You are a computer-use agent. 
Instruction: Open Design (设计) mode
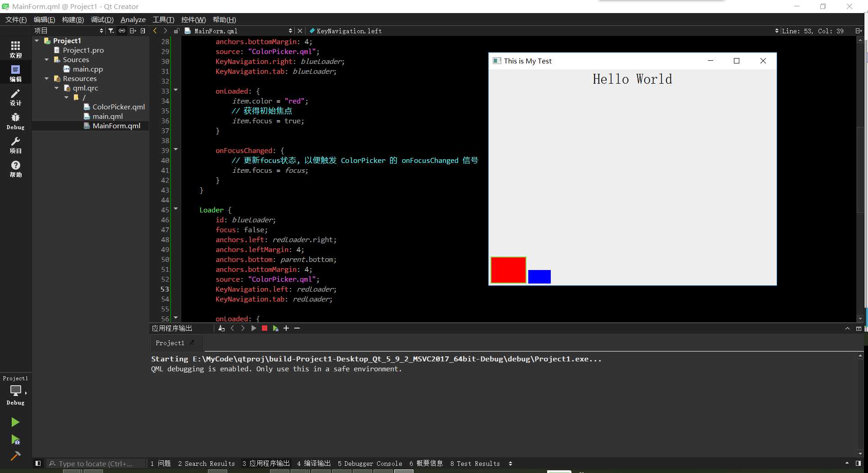[15, 97]
